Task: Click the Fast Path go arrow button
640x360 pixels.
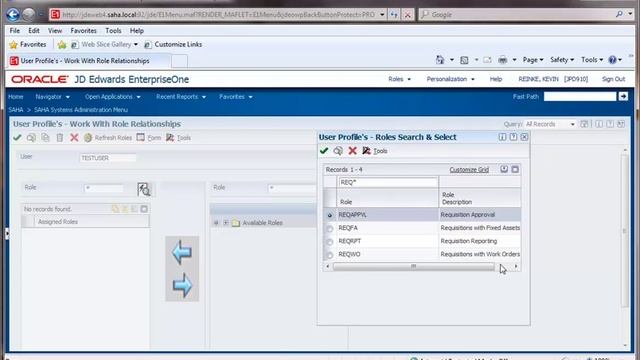Action: coord(623,96)
